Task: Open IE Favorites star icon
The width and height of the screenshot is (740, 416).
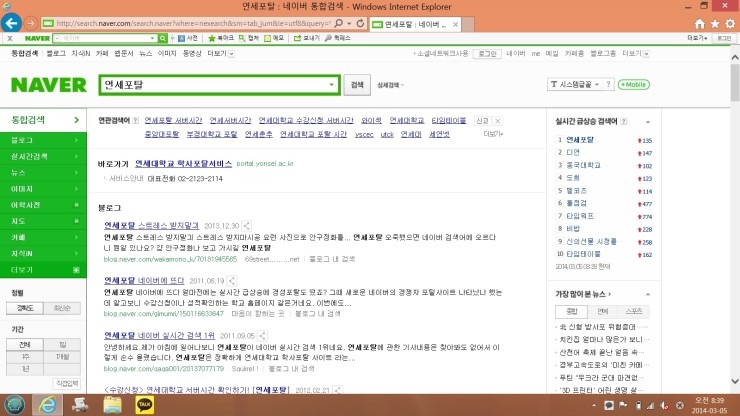Action: (x=715, y=24)
